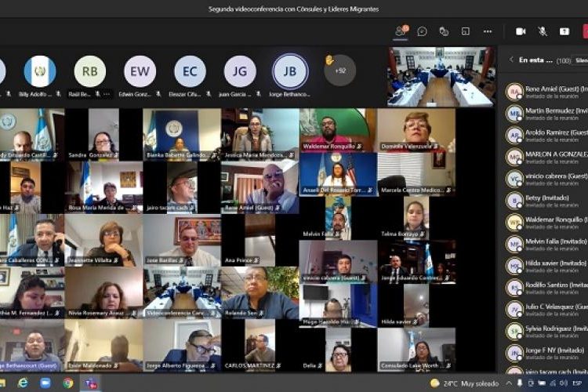
Task: Click the rooms icon in toolbar
Action: (466, 31)
